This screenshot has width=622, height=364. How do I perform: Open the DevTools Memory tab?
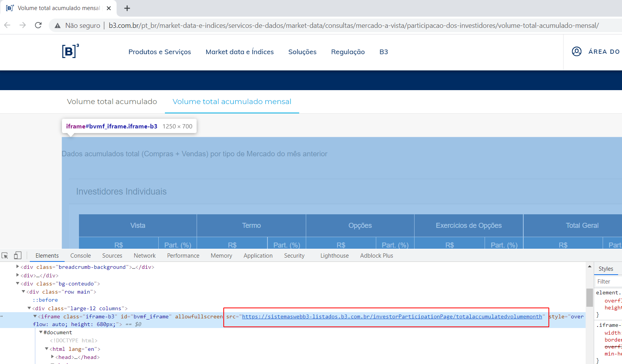click(221, 256)
